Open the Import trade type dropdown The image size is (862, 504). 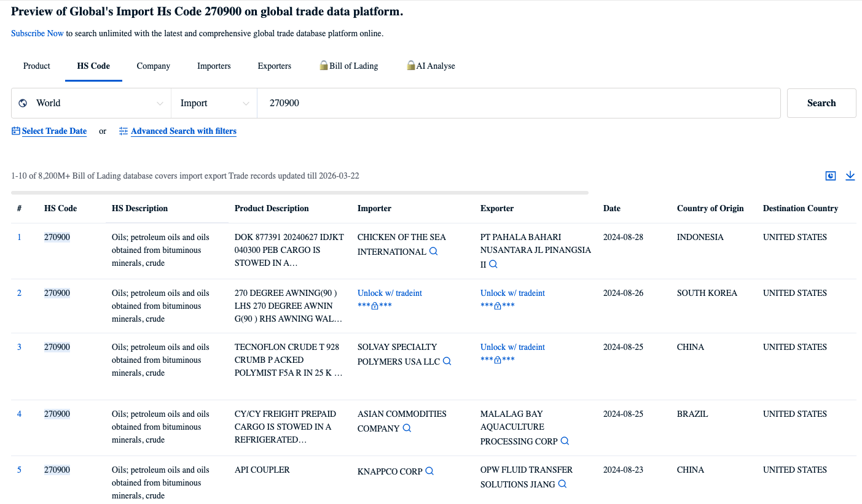tap(214, 103)
